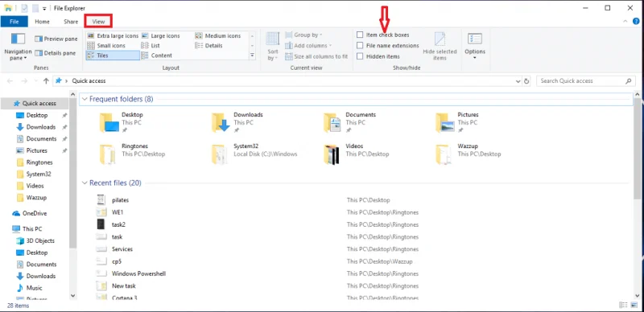Click the Search Quick access field
Screen dimensions: 644x312
(x=586, y=81)
